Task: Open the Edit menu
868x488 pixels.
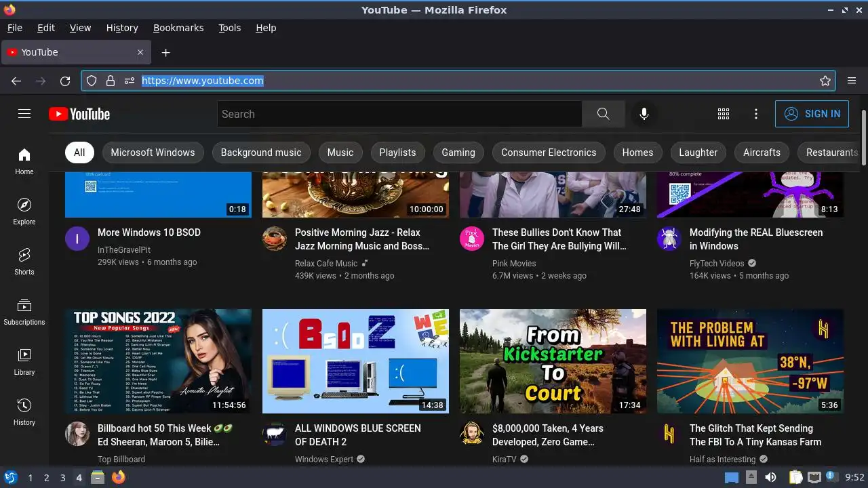Action: click(x=46, y=28)
